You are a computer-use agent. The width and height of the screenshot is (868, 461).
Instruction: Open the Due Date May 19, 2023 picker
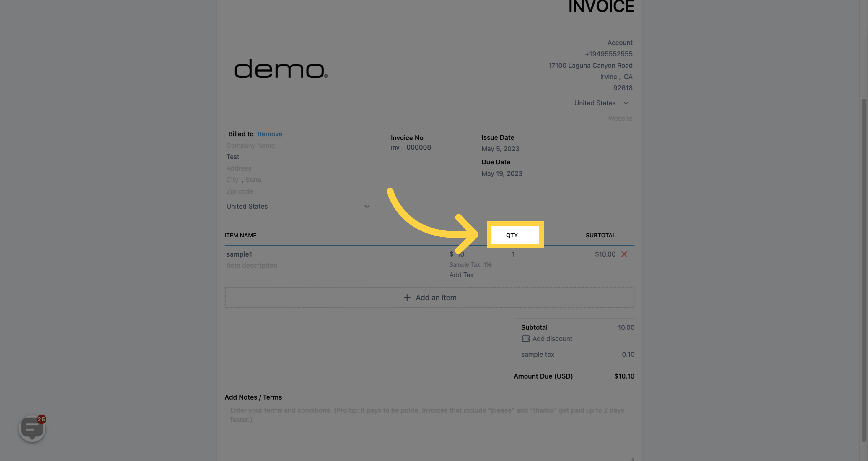(x=501, y=173)
